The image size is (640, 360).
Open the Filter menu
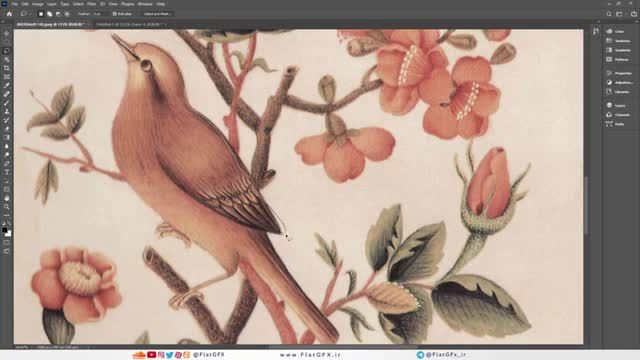[91, 4]
